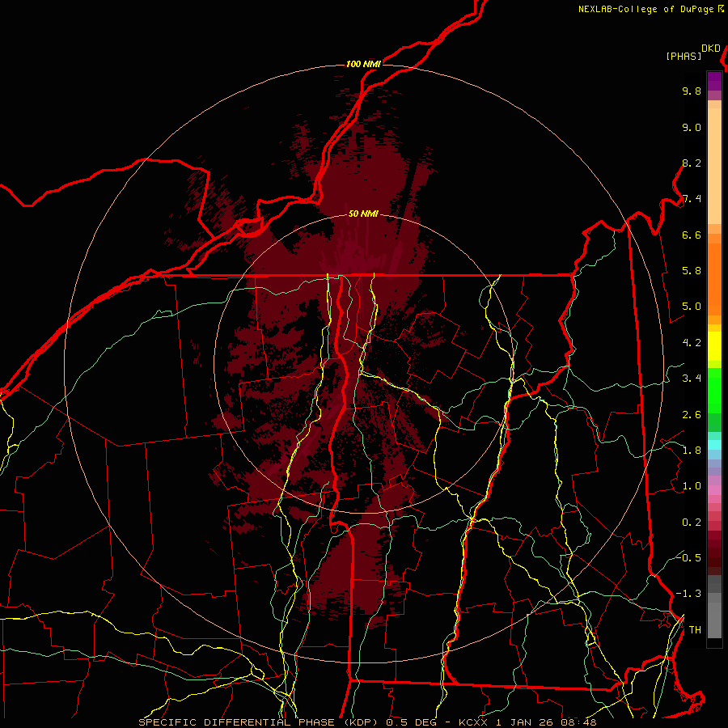Click the TH threshold legend label
The image size is (728, 728).
695,629
